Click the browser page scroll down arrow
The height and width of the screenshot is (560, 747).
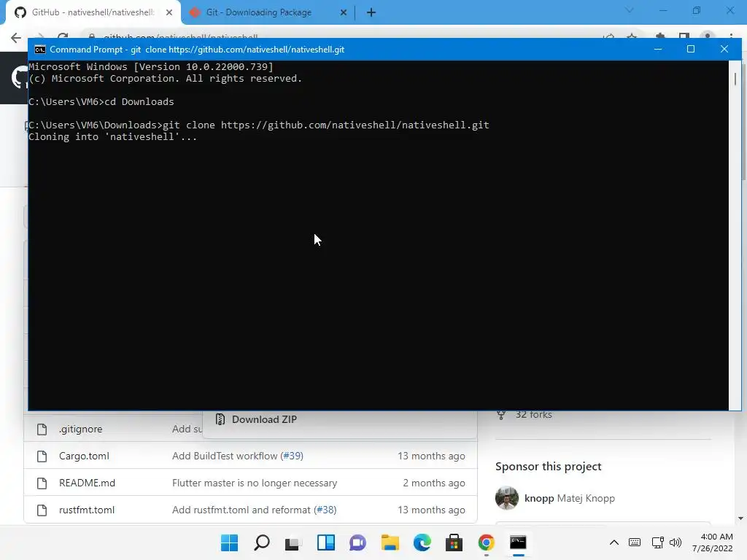click(741, 518)
